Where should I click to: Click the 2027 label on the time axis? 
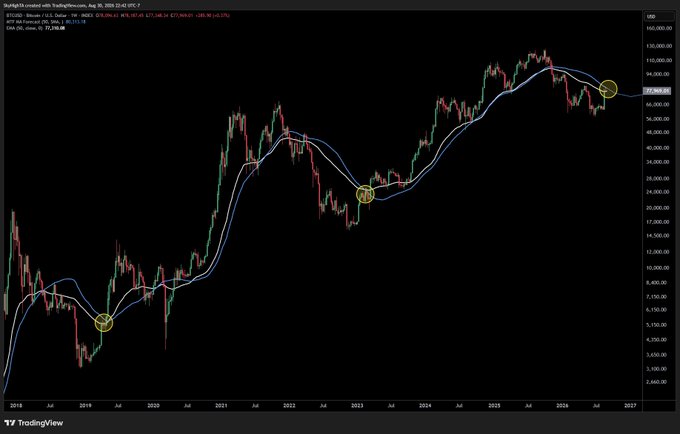tap(630, 406)
